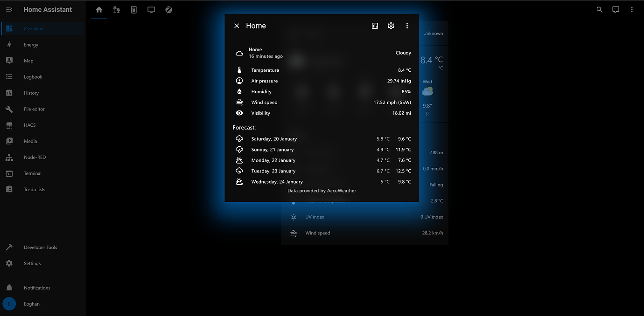This screenshot has width=644, height=316.
Task: Open the weather history chart in the dialog
Action: click(x=375, y=26)
